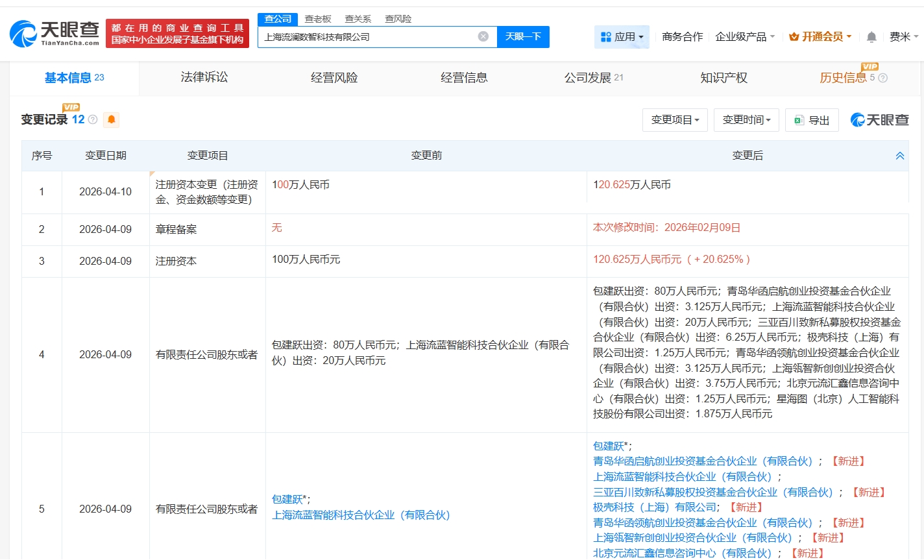Subscribe to change record alerts via orange bell

[111, 119]
